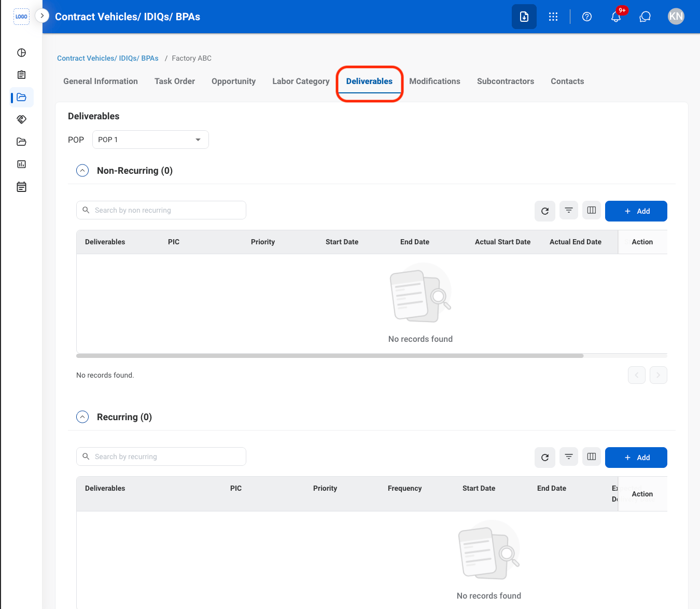Open the clipboard sidebar icon
Viewport: 700px width, 609px height.
(x=21, y=75)
